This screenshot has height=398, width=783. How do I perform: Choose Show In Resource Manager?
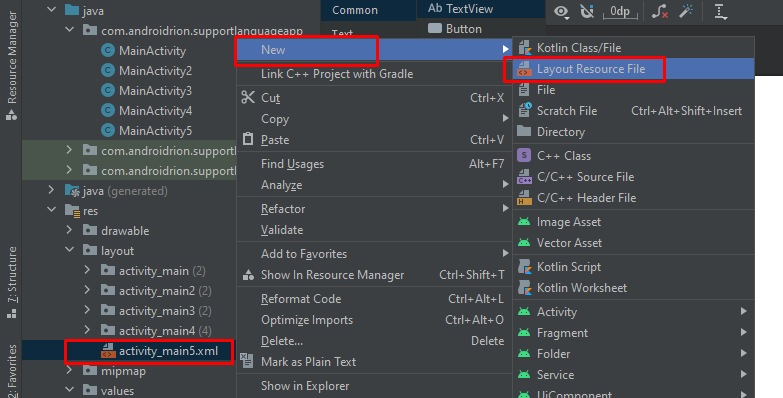click(x=374, y=275)
